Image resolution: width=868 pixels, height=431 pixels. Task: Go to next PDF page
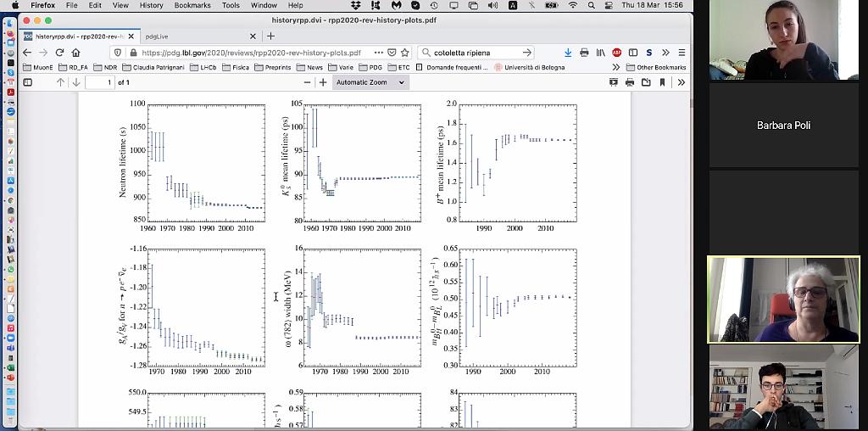(76, 82)
